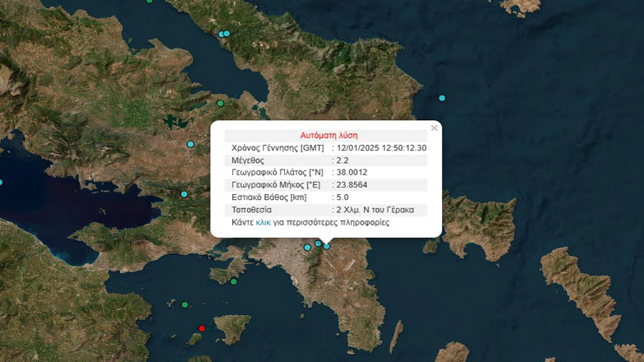Image resolution: width=644 pixels, height=362 pixels.
Task: Select the green marker above the popup's left corner
Action: [x=220, y=104]
